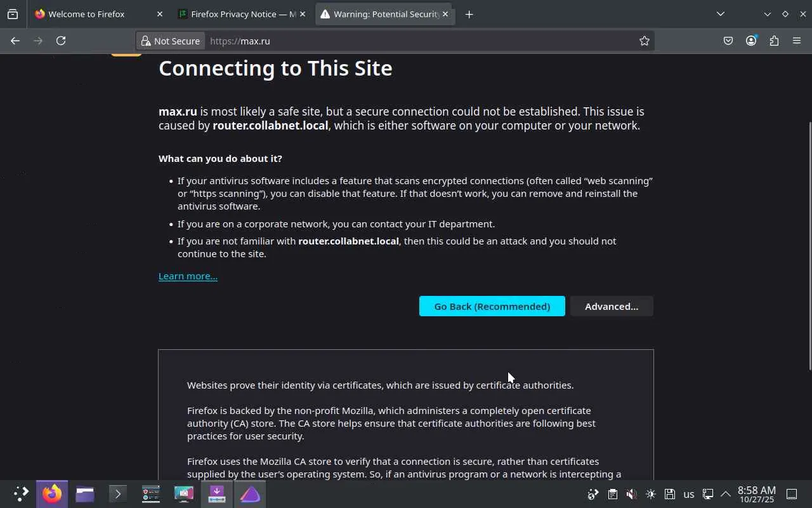The width and height of the screenshot is (812, 508).
Task: Click the Forward navigation arrow
Action: [38, 41]
